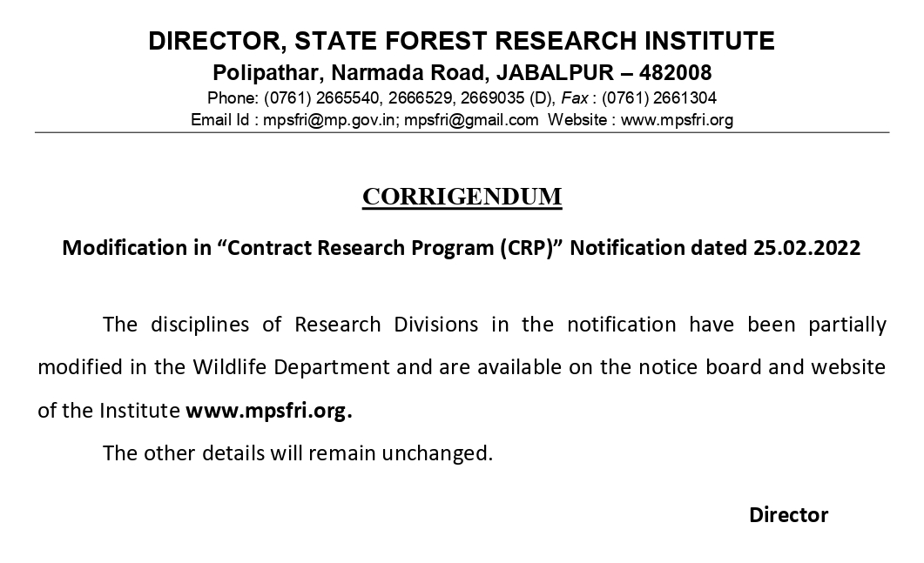Click the State Forest Research Institute title
924x563 pixels.
462,41
